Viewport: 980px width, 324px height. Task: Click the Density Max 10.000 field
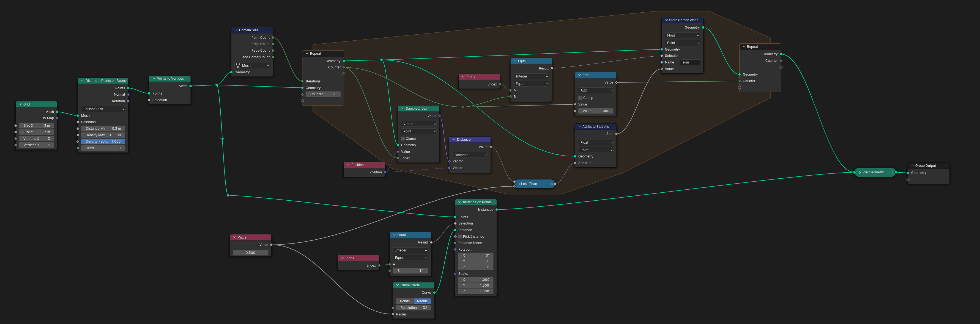tap(103, 135)
